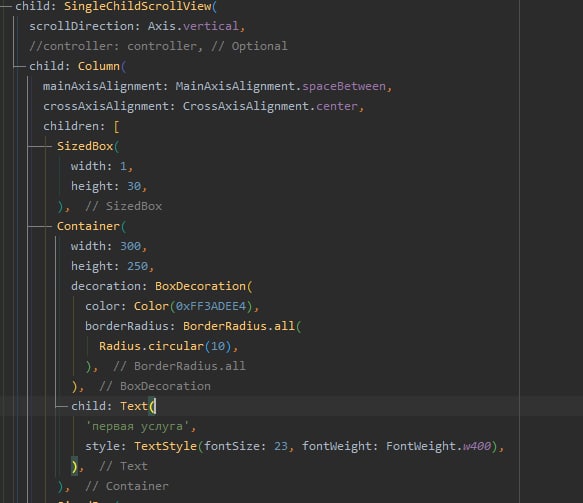The width and height of the screenshot is (583, 503).
Task: Click 'w400' font weight value
Action: (477, 446)
